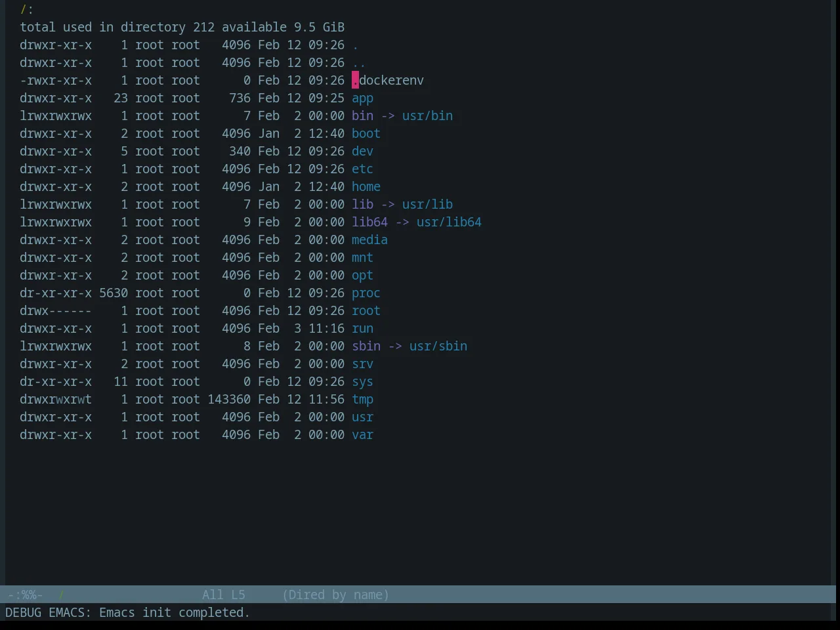Viewport: 840px width, 630px height.
Task: Open the sys directory
Action: tap(362, 382)
